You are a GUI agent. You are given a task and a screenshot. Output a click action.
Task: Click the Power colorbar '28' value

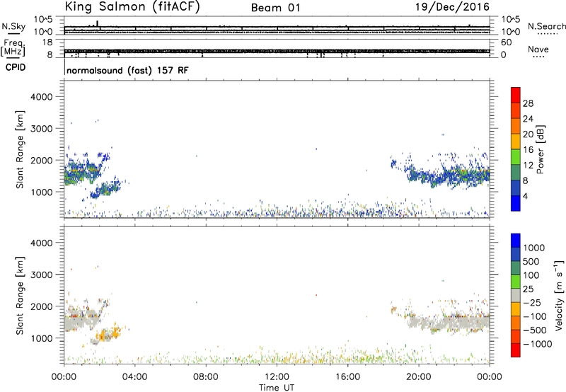528,103
